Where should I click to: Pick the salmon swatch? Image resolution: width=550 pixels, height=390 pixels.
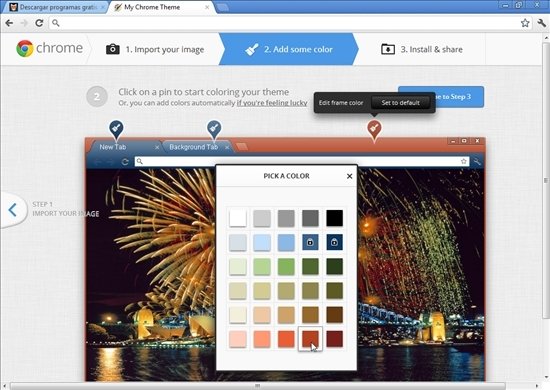(x=262, y=339)
